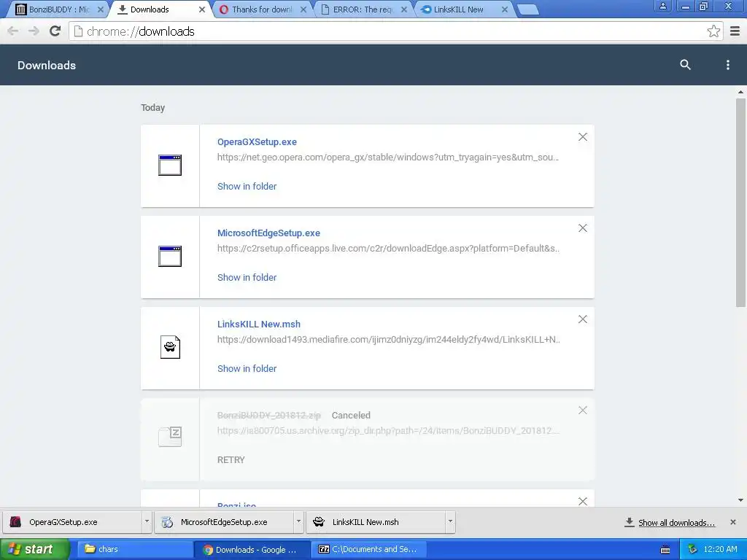Viewport: 747px width, 560px height.
Task: Click the mediafire source URL
Action: 389,340
